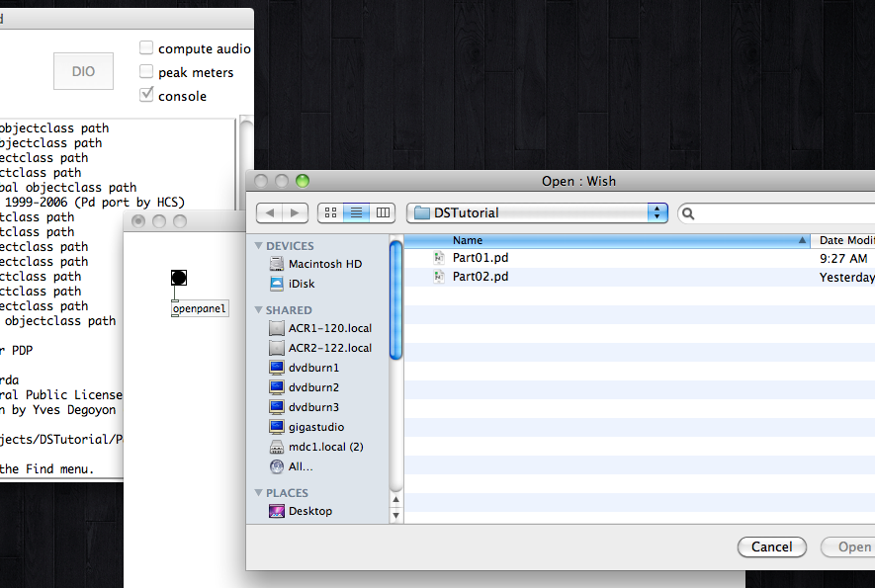Image resolution: width=875 pixels, height=588 pixels.
Task: Uncheck the console checkbox
Action: click(146, 96)
